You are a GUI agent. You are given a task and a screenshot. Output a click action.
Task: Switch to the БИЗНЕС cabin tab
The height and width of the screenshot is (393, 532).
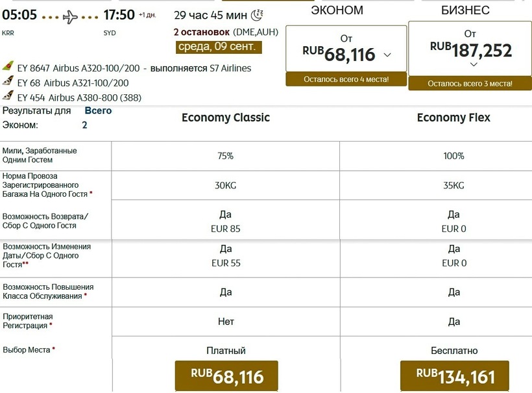(x=464, y=10)
